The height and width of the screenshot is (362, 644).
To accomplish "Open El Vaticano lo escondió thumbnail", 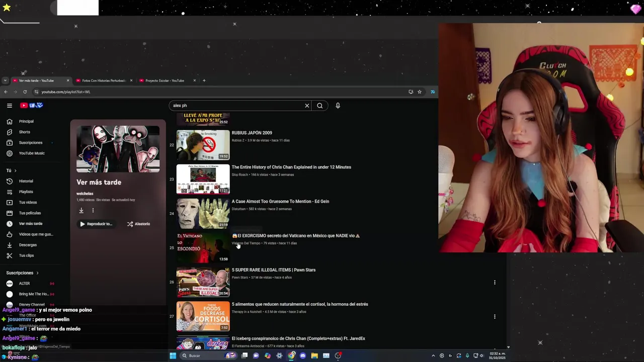I will pos(203,247).
